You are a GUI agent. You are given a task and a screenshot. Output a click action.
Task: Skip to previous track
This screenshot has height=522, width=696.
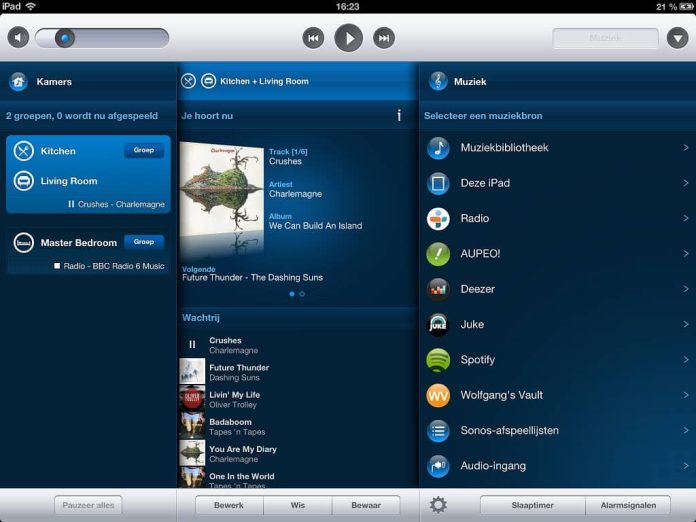[x=313, y=38]
